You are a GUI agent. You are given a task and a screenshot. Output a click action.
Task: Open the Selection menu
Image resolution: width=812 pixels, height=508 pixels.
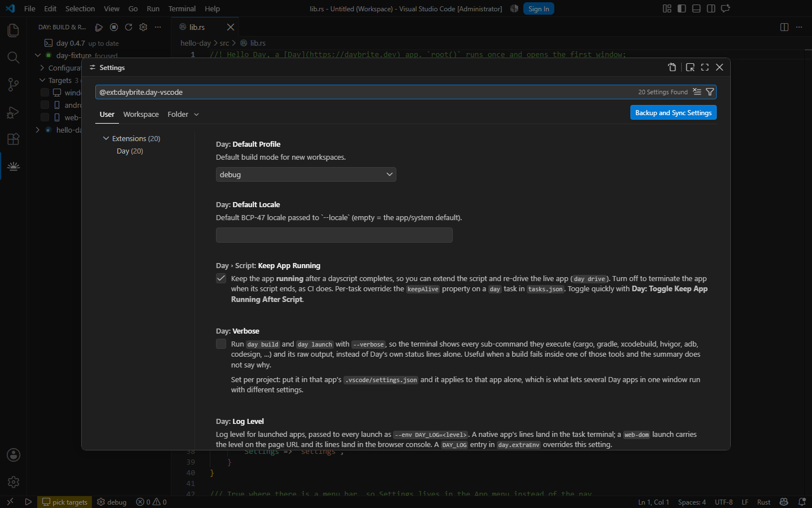point(80,8)
